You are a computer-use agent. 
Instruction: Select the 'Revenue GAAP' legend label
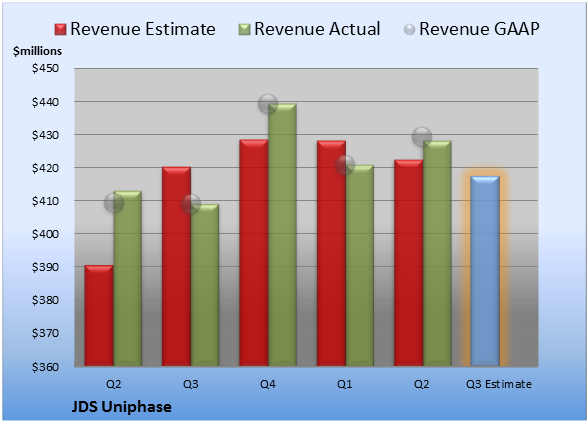click(x=479, y=29)
